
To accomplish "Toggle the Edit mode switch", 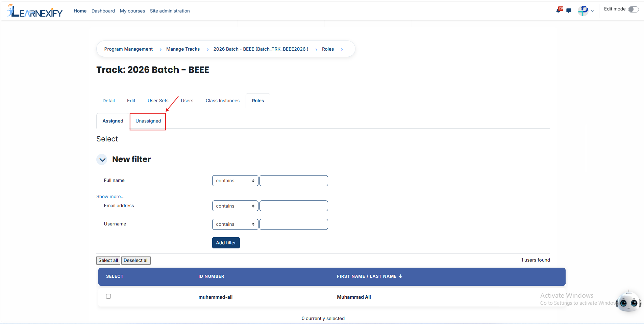I will tap(634, 9).
